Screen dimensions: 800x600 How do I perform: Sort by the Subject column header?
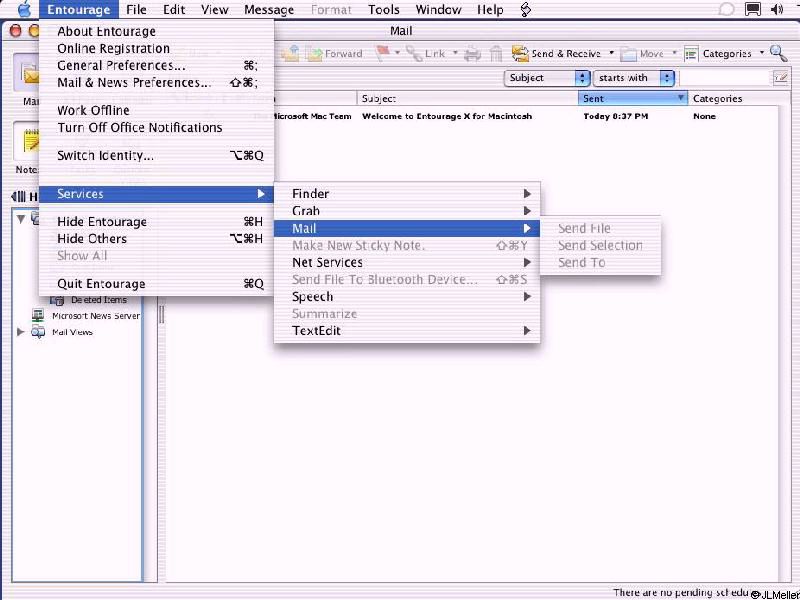coord(468,98)
